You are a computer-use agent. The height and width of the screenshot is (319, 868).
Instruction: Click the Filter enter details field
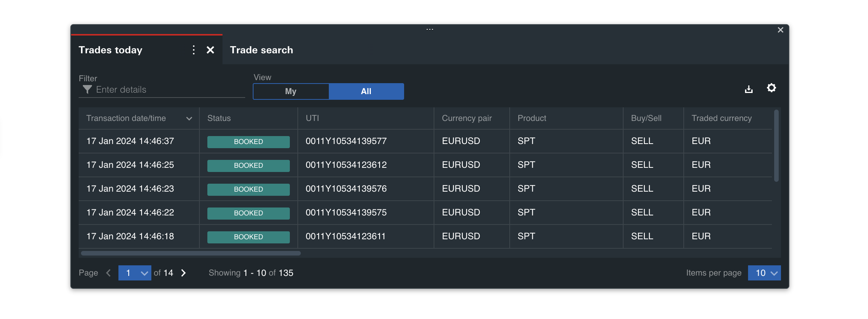point(166,90)
